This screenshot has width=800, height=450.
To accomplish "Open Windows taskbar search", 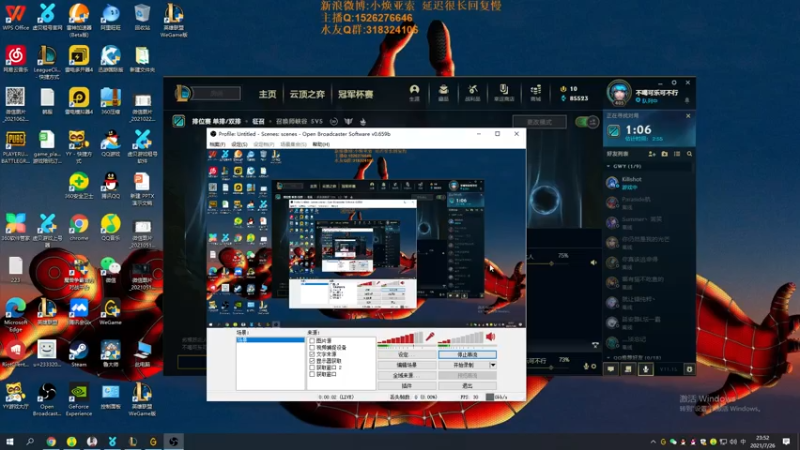I will 30,442.
